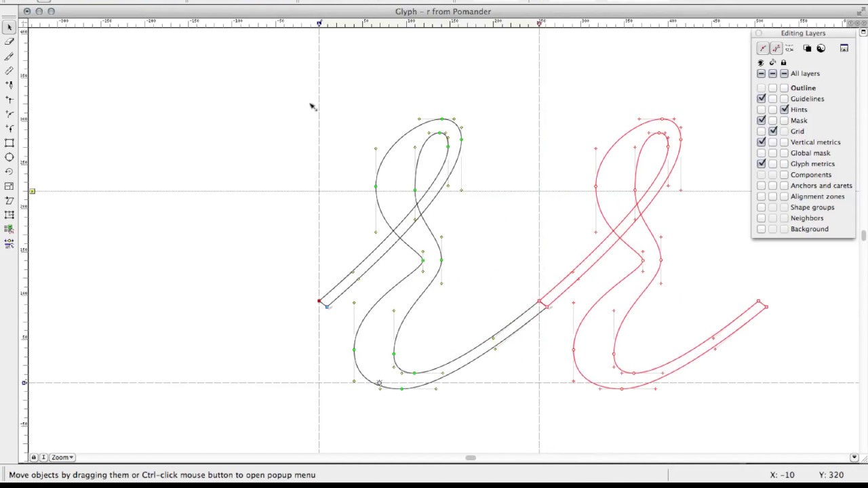Click the padlock column header icon
Viewport: 868px width, 488px height.
(784, 62)
